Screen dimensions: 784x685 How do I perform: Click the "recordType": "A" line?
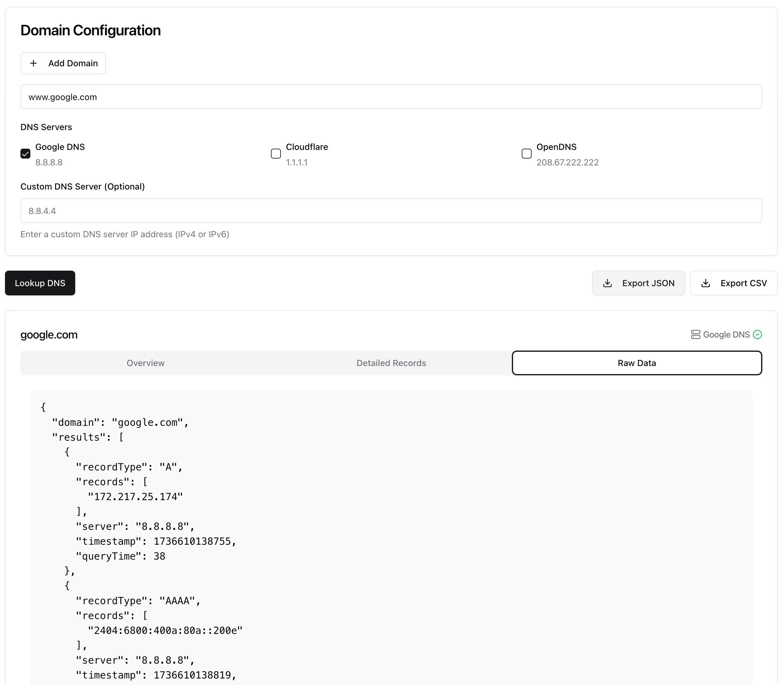(x=129, y=467)
